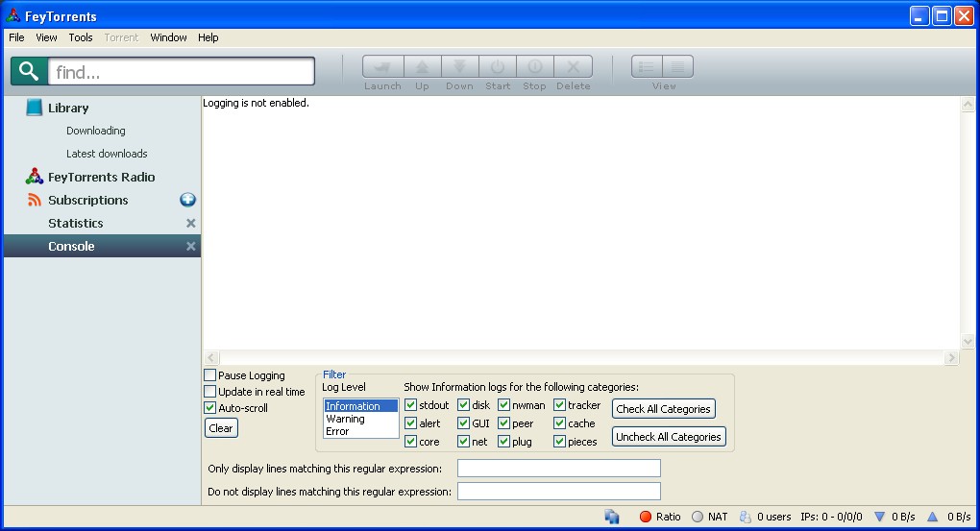Click the grey NAT status indicator
The image size is (980, 531).
click(698, 517)
